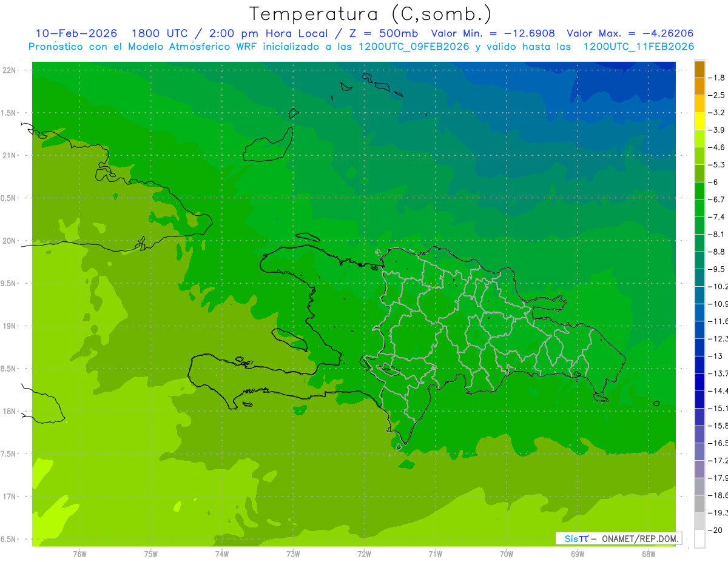The image size is (728, 562).
Task: Click the '-11.6' legend value
Action: pos(718,321)
